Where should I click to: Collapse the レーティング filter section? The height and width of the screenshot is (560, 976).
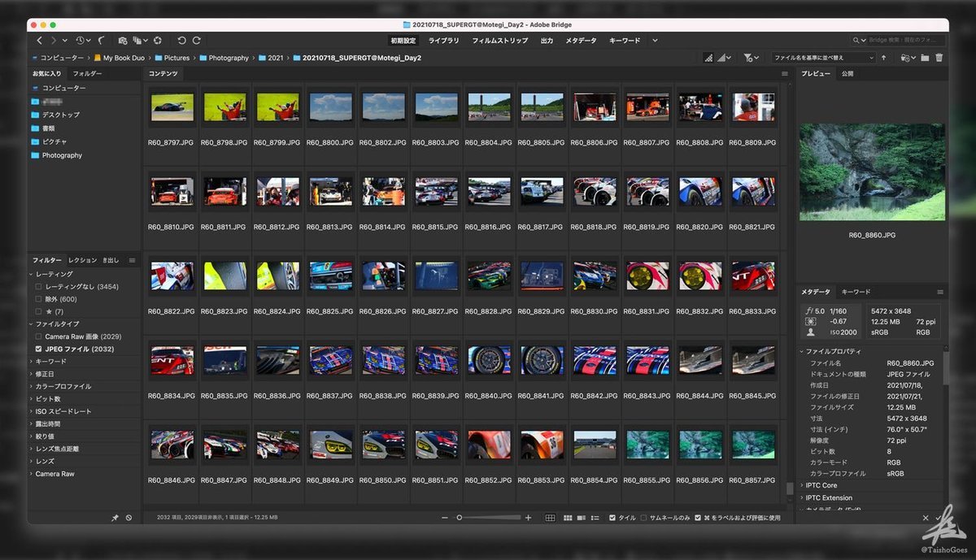tap(31, 275)
